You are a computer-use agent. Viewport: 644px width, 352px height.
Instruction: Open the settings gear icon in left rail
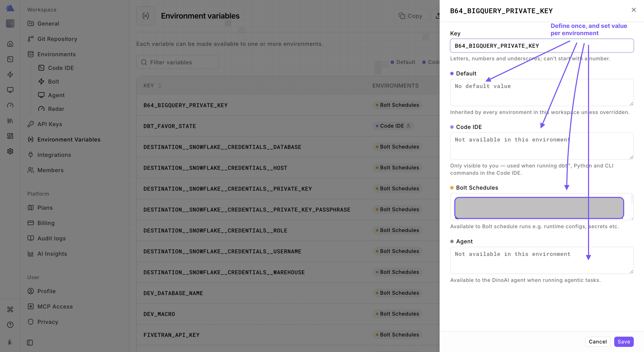(x=10, y=151)
